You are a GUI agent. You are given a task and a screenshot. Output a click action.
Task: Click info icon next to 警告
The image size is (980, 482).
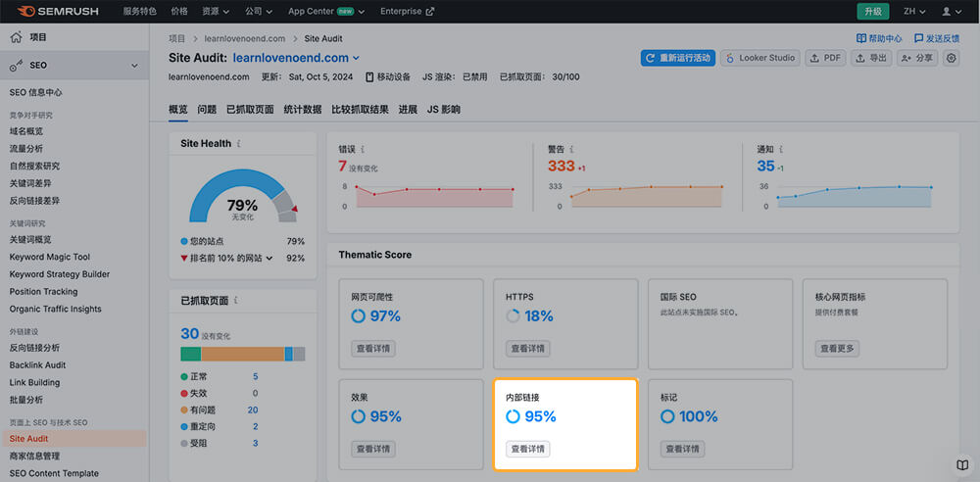[572, 150]
